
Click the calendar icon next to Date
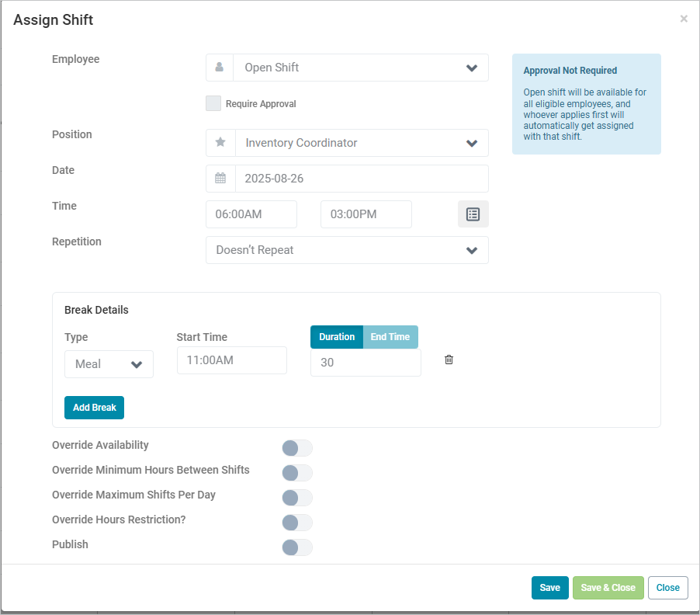tap(220, 179)
